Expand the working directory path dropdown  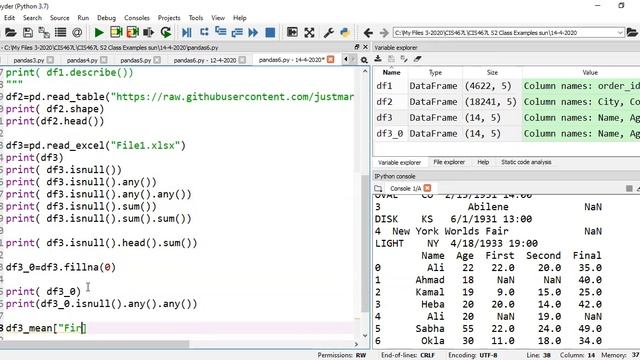tap(620, 33)
